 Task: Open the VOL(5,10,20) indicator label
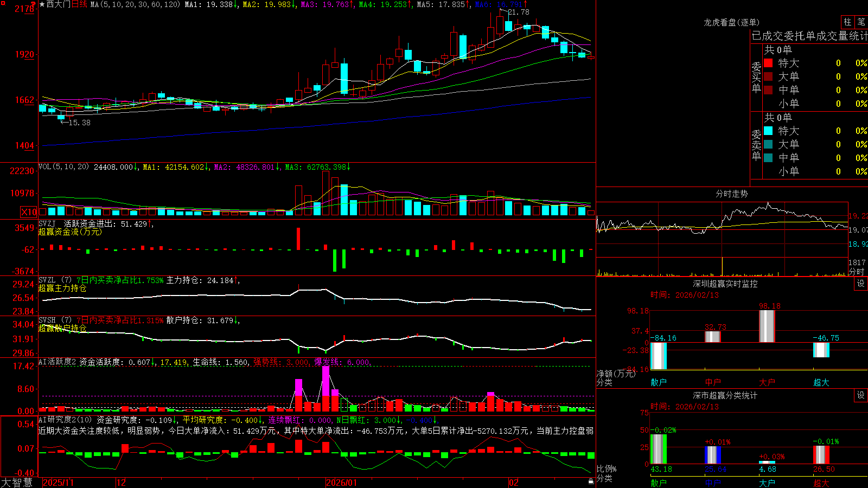[x=63, y=167]
